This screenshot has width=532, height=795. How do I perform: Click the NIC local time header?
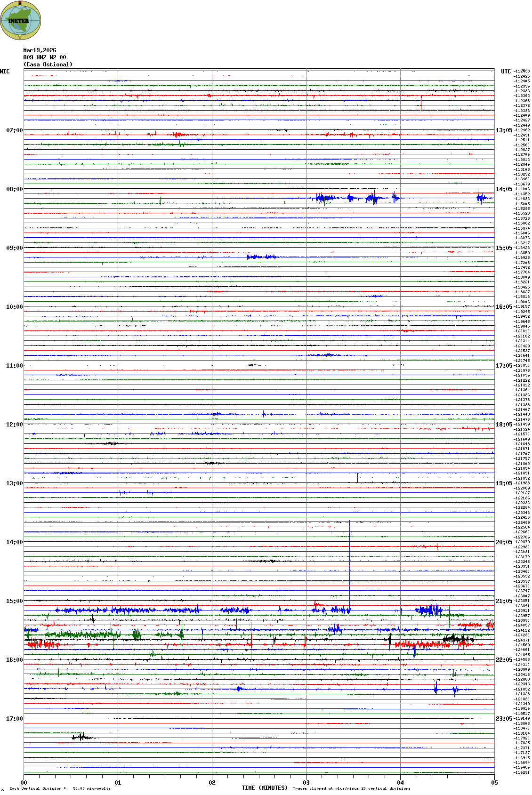(x=5, y=72)
